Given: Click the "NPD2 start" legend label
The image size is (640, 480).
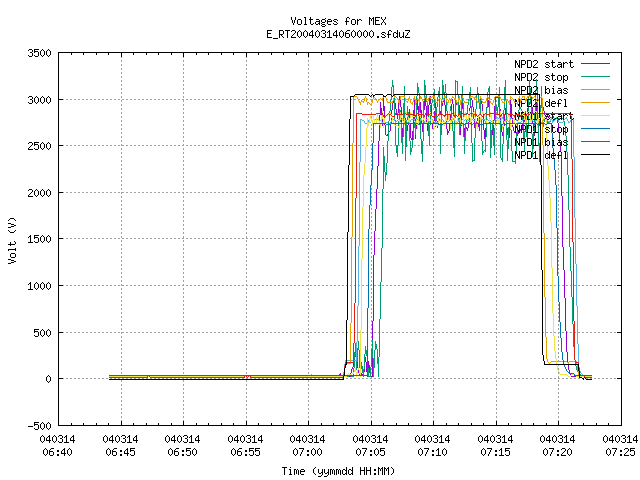Looking at the screenshot, I should 544,64.
